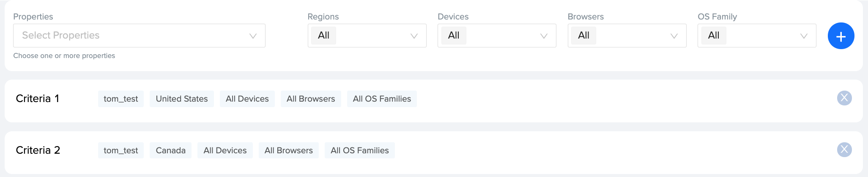Expand the Regions dropdown
Screen dimensions: 868x177
tap(367, 36)
